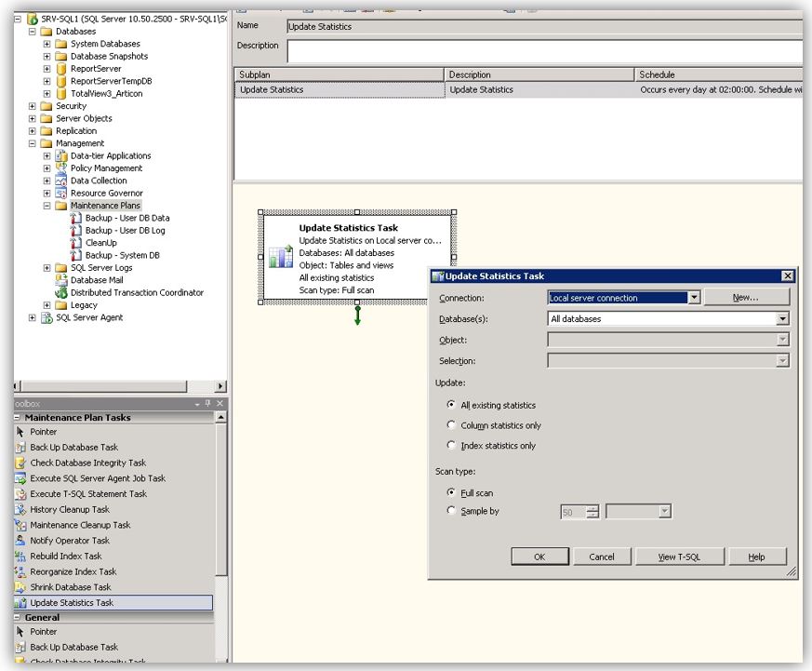Open the Connection dropdown
Screen dimensions: 812x671
click(x=694, y=298)
